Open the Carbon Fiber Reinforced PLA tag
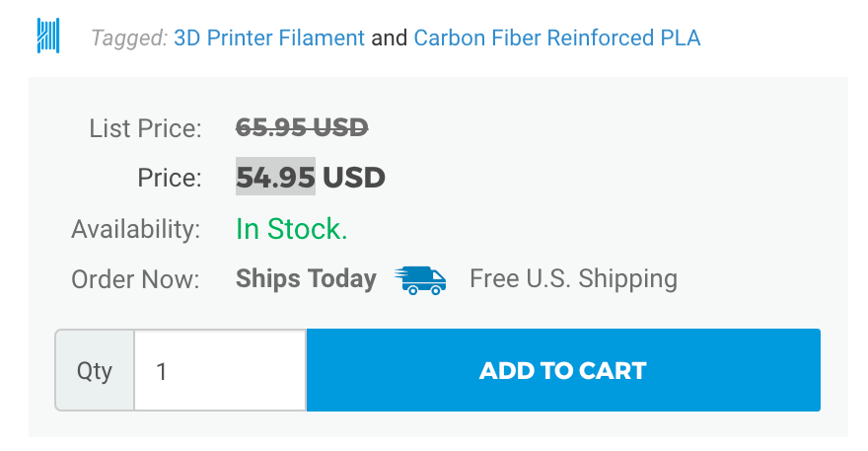Screen dimensions: 868x451 pos(557,38)
